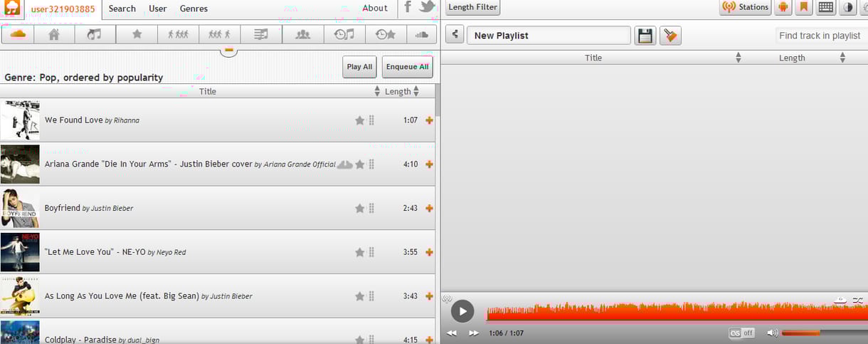Open drag-handle options for Boyfriend row
Screen dimensions: 868x344
point(371,209)
